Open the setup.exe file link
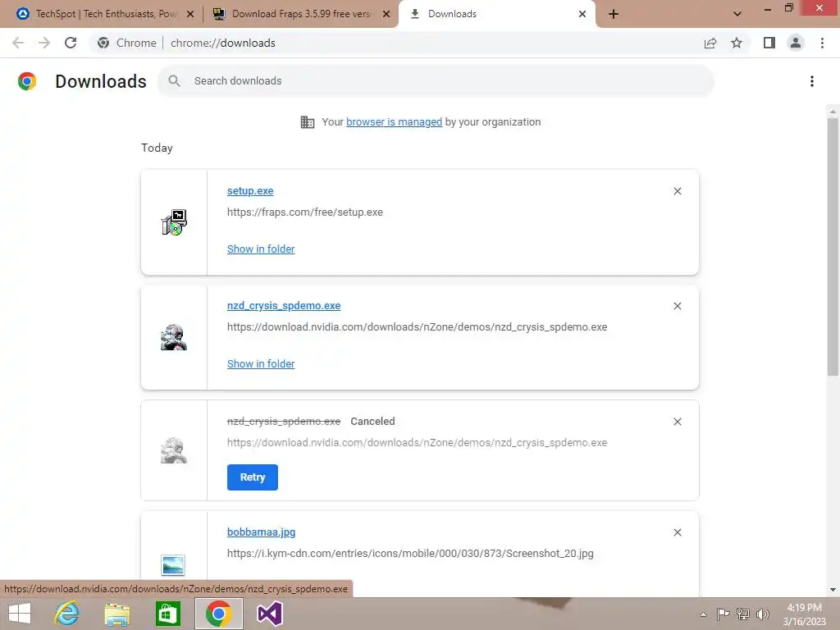Screen dimensions: 840x630 pos(250,190)
